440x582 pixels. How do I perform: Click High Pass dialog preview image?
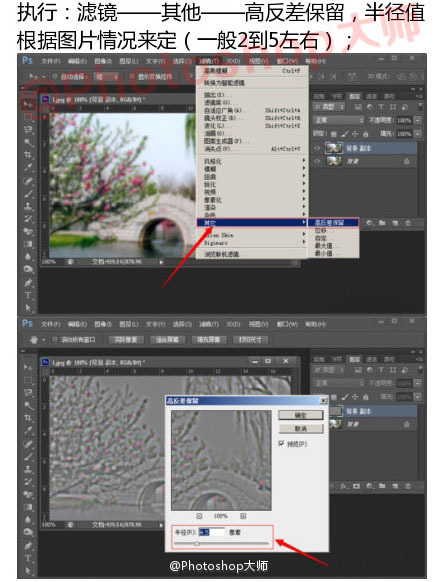(221, 460)
